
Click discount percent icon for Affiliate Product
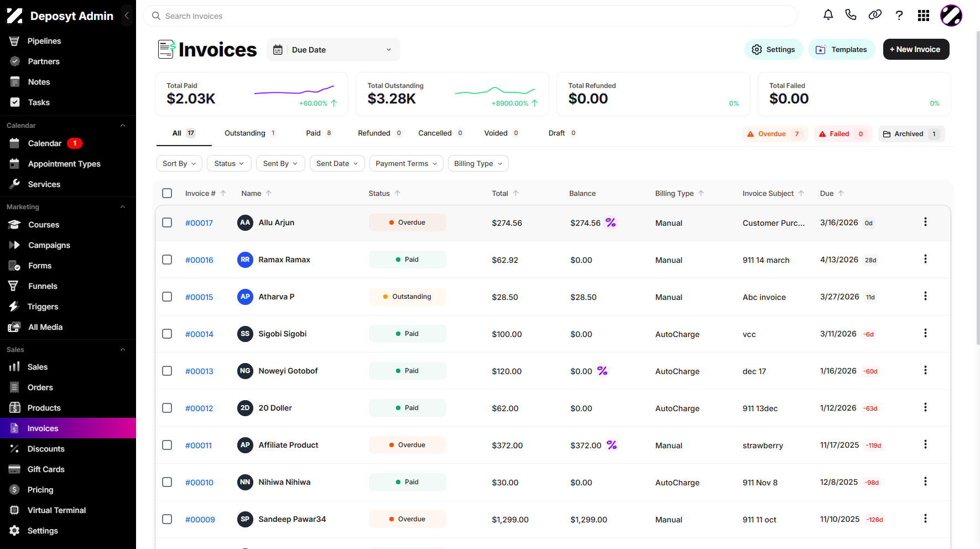[x=612, y=445]
